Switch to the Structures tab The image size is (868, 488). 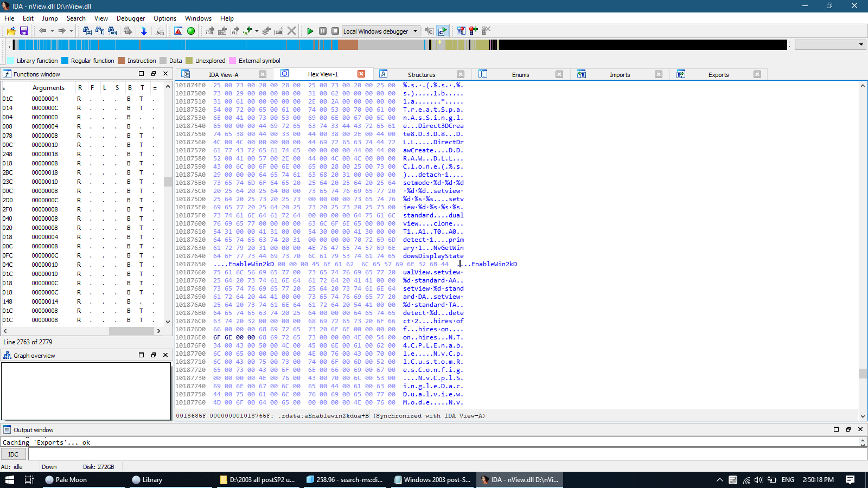pos(422,75)
